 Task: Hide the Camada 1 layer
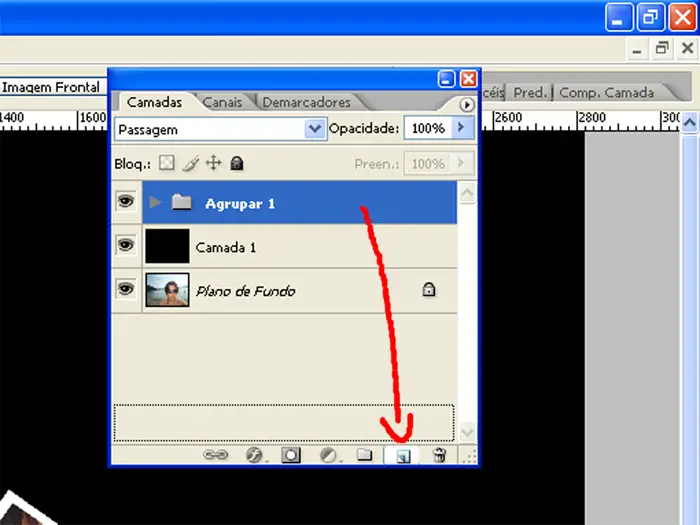126,246
